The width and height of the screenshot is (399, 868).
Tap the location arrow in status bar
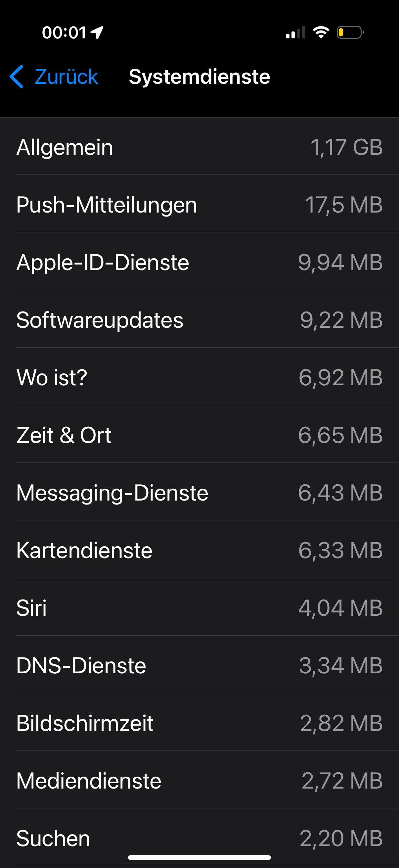click(97, 32)
